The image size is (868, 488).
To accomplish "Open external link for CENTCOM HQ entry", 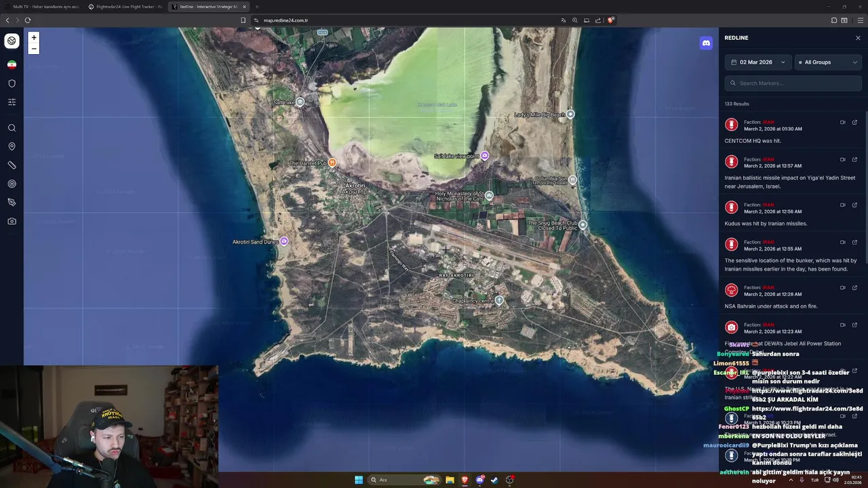I will (x=854, y=123).
